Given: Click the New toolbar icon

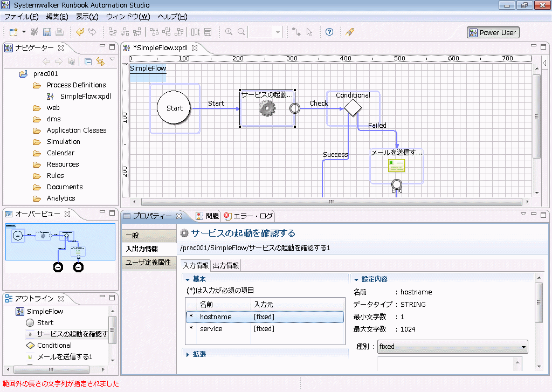Looking at the screenshot, I should [x=13, y=32].
